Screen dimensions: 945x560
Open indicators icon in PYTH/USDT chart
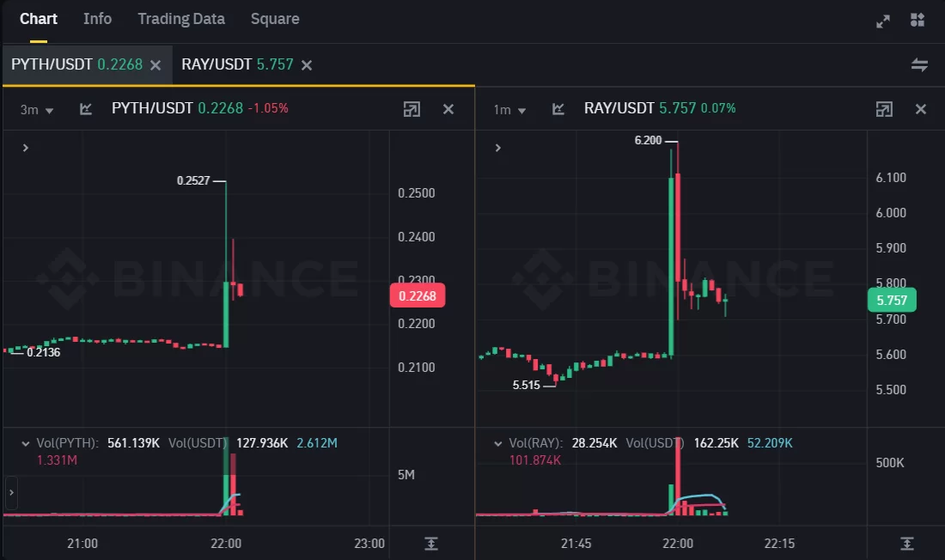86,109
